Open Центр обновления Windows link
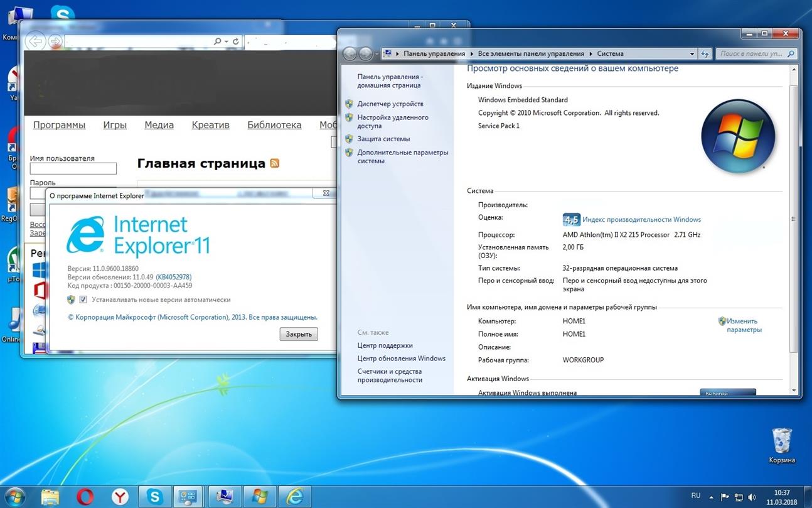812x508 pixels. pyautogui.click(x=402, y=359)
